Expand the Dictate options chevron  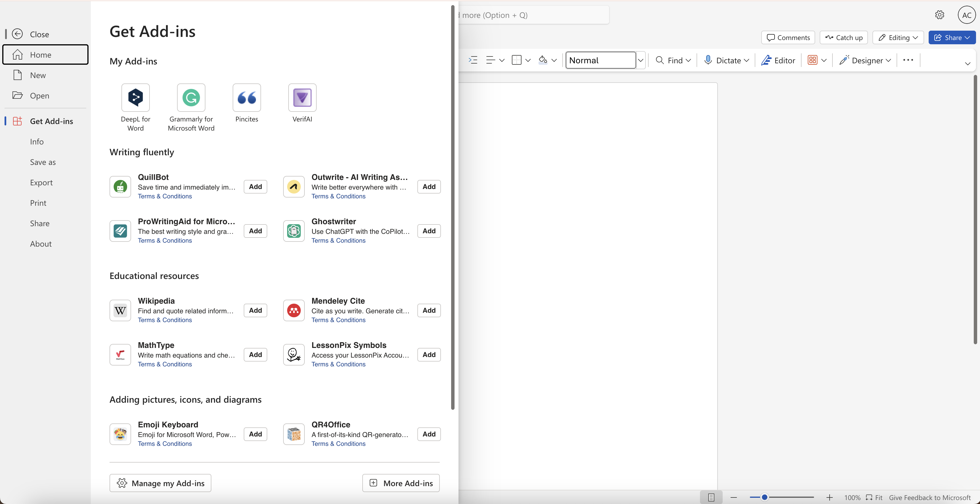(746, 60)
